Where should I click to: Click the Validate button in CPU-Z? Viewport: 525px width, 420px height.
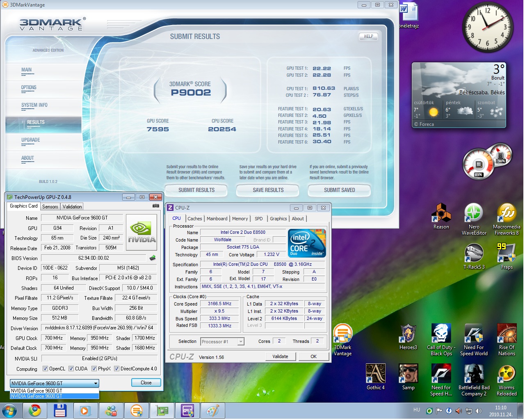click(280, 356)
